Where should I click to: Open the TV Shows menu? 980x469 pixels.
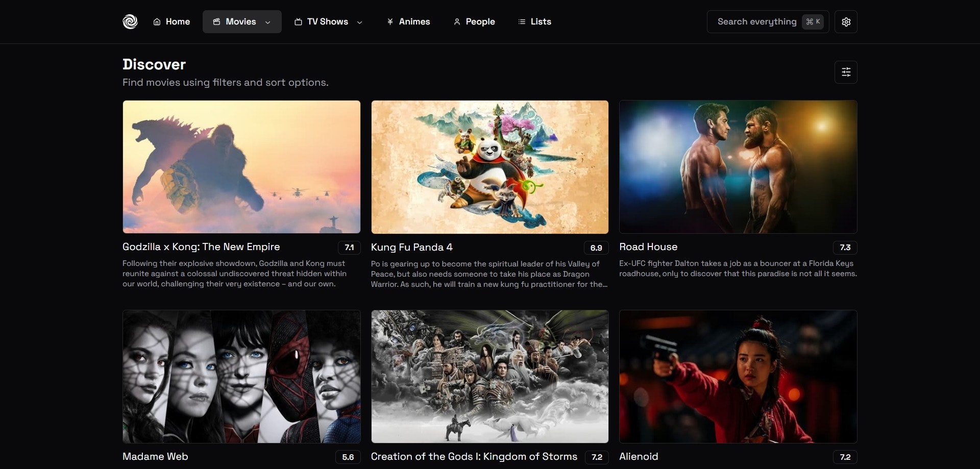click(328, 22)
